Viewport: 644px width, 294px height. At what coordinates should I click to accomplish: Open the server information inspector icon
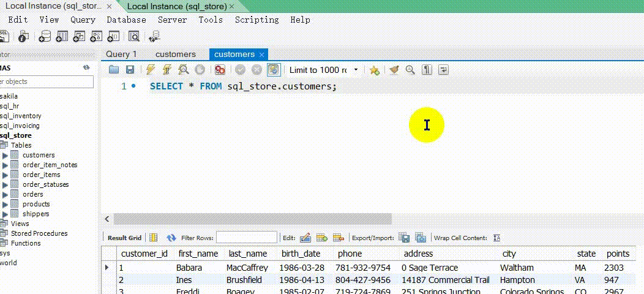pyautogui.click(x=23, y=37)
